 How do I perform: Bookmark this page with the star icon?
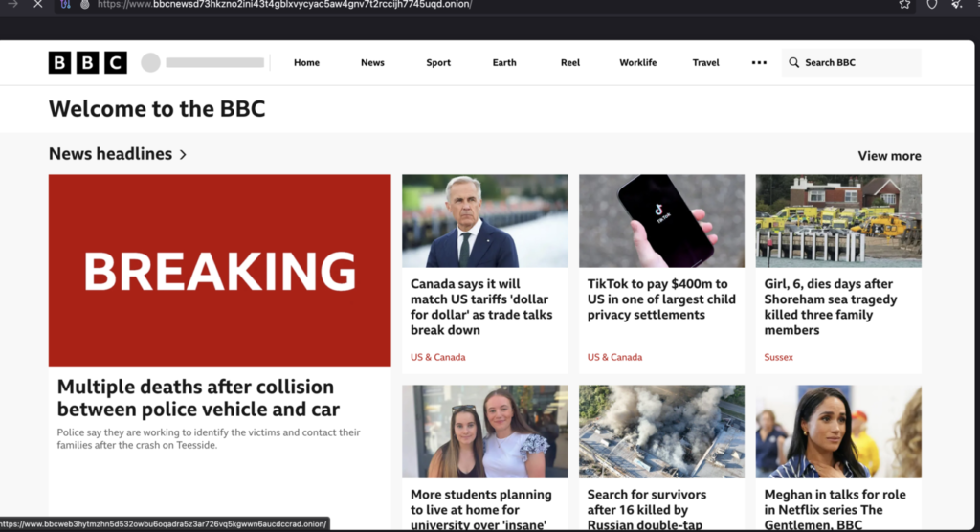pyautogui.click(x=904, y=4)
